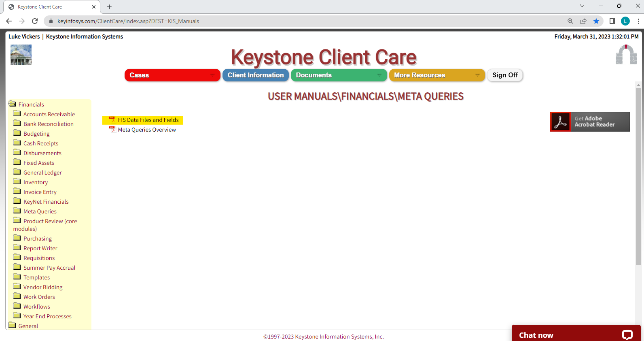
Task: Open Chrome's three-dot menu
Action: coord(638,21)
